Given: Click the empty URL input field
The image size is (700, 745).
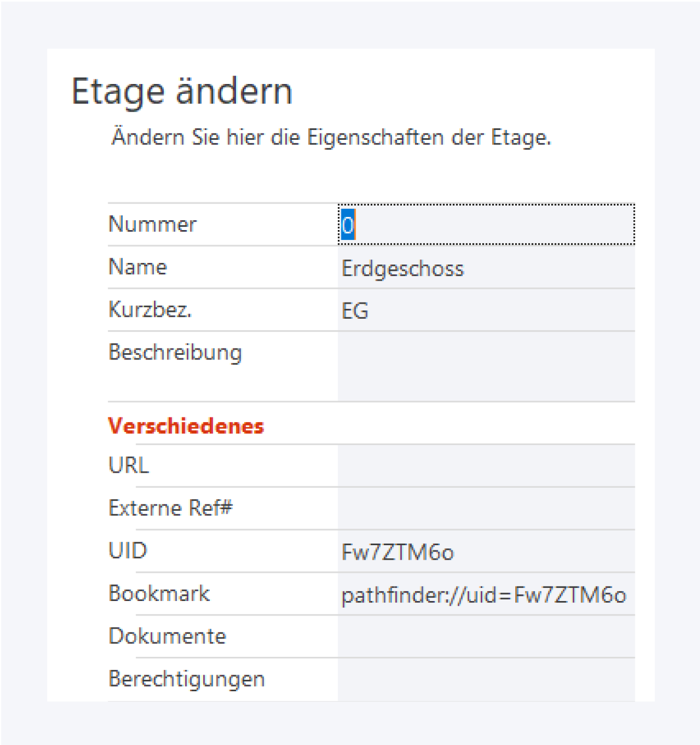Looking at the screenshot, I should [485, 466].
